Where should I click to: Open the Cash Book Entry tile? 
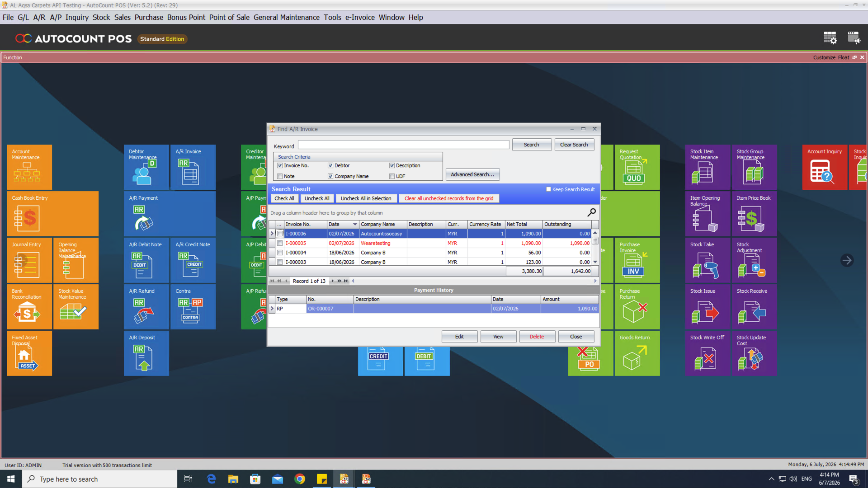pos(52,214)
